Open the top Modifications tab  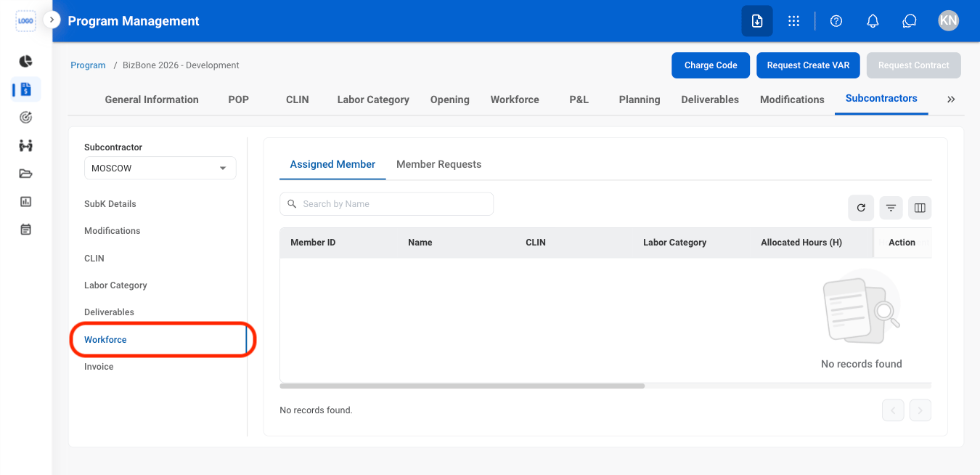[792, 100]
